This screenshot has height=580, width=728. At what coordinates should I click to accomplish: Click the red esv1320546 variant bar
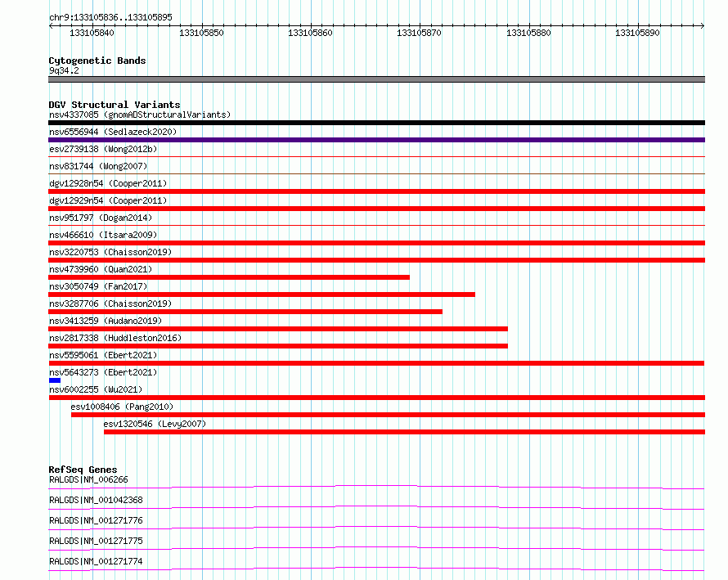point(404,432)
